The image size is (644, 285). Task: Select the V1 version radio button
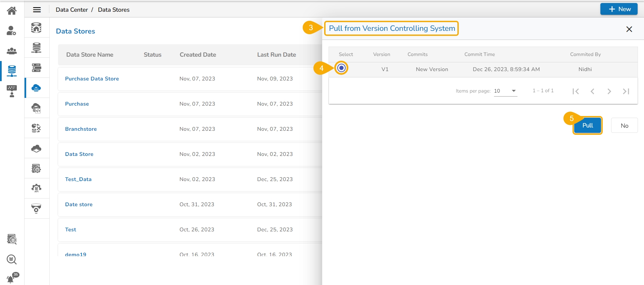coord(341,68)
